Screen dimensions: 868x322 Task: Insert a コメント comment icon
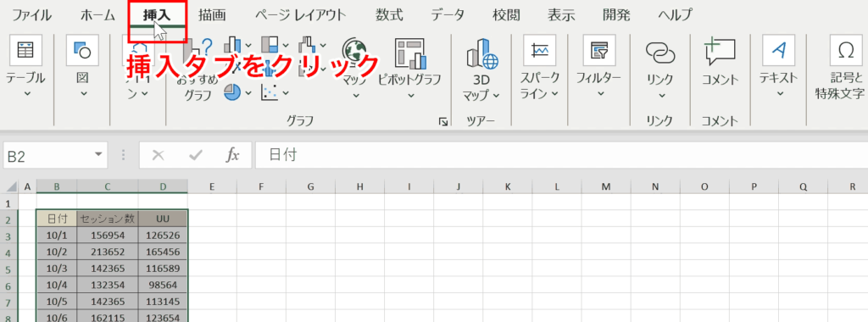coord(720,52)
